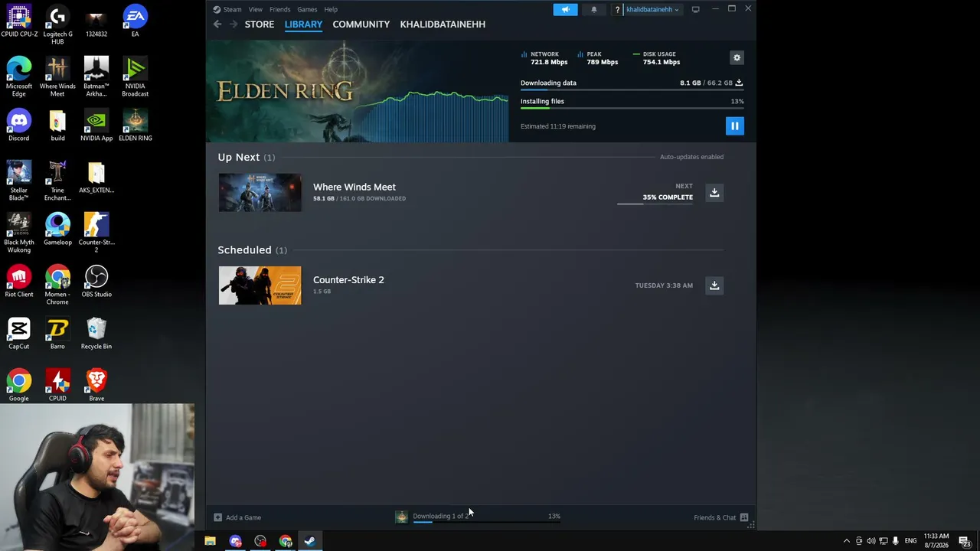Click the Network 721.8 Mbps stat
Viewport: 980px width, 551px height.
click(544, 58)
